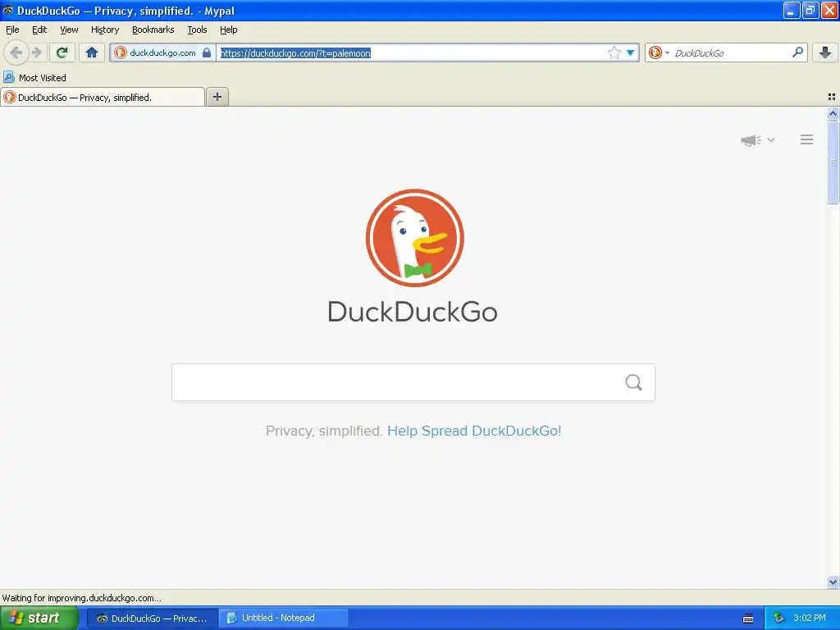The width and height of the screenshot is (840, 630).
Task: Open the Most Visited bookmarks folder
Action: click(35, 78)
